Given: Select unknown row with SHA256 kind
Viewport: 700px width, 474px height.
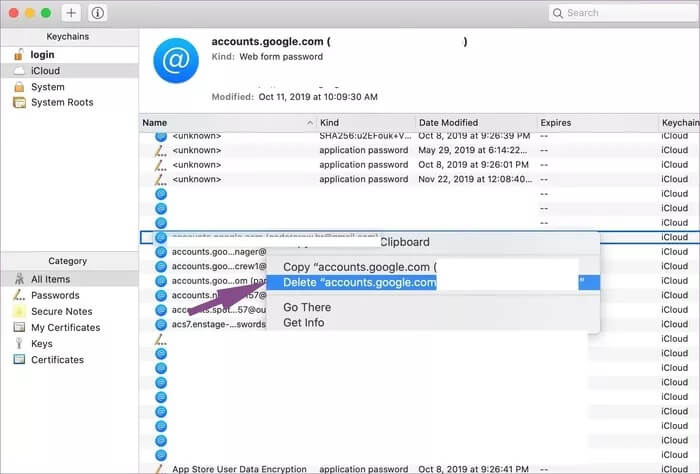Looking at the screenshot, I should (x=420, y=136).
